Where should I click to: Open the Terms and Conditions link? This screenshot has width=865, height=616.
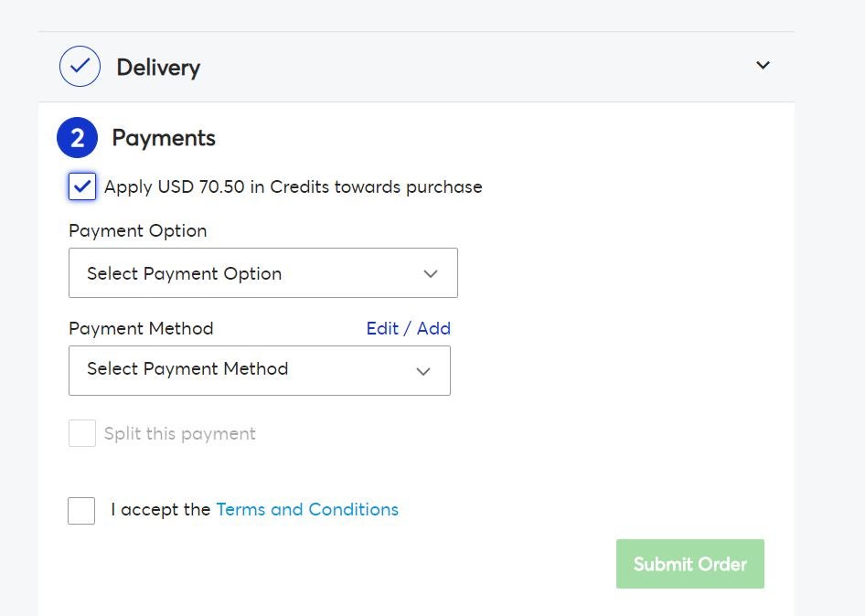pos(307,510)
